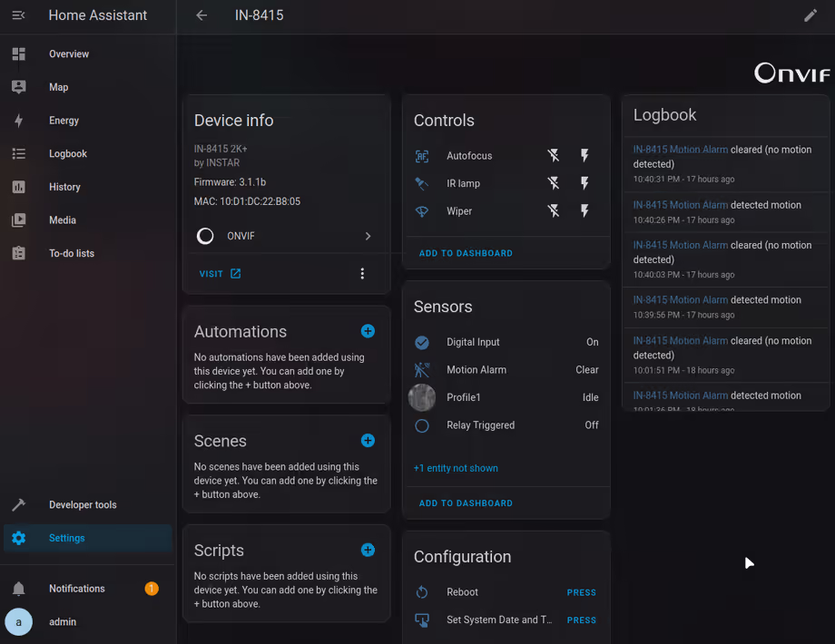Add Controls to dashboard
The height and width of the screenshot is (644, 835).
(466, 253)
